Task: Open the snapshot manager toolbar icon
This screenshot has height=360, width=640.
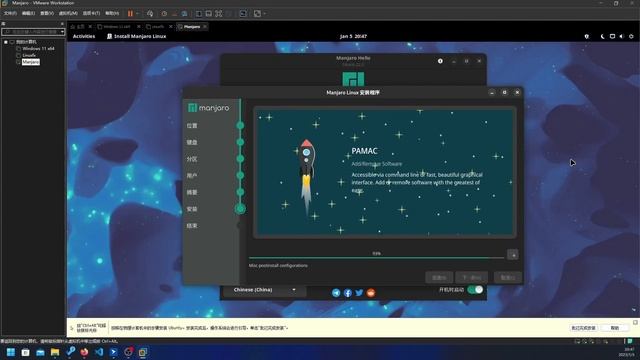Action: pyautogui.click(x=184, y=13)
